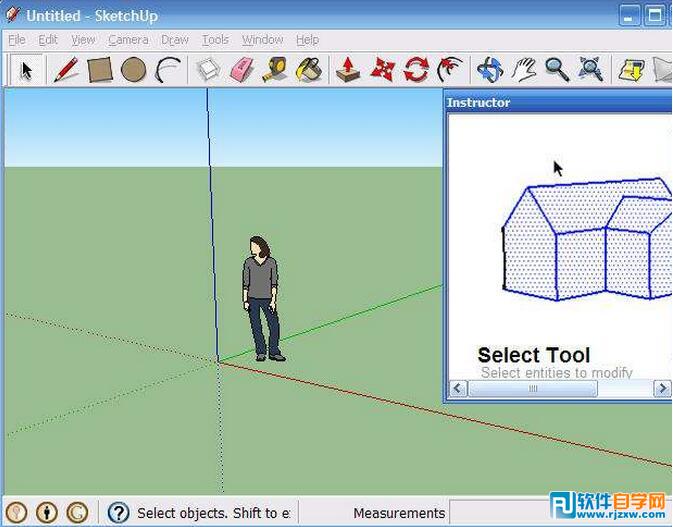The height and width of the screenshot is (527, 673).
Task: Click the Make Component icon
Action: pyautogui.click(x=209, y=70)
